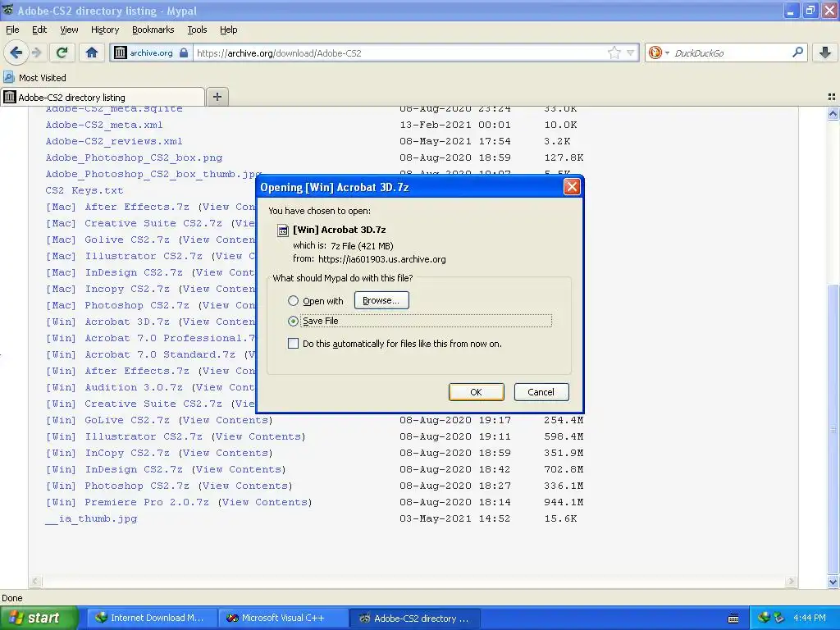Select the Open with radio button
This screenshot has width=840, height=630.
(x=293, y=300)
